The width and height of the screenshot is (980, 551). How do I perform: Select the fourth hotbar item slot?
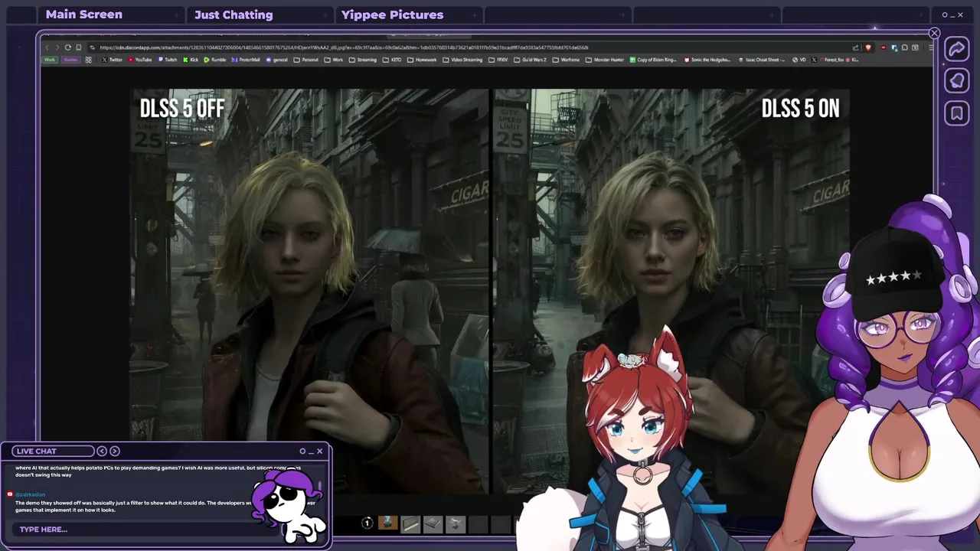(x=455, y=523)
